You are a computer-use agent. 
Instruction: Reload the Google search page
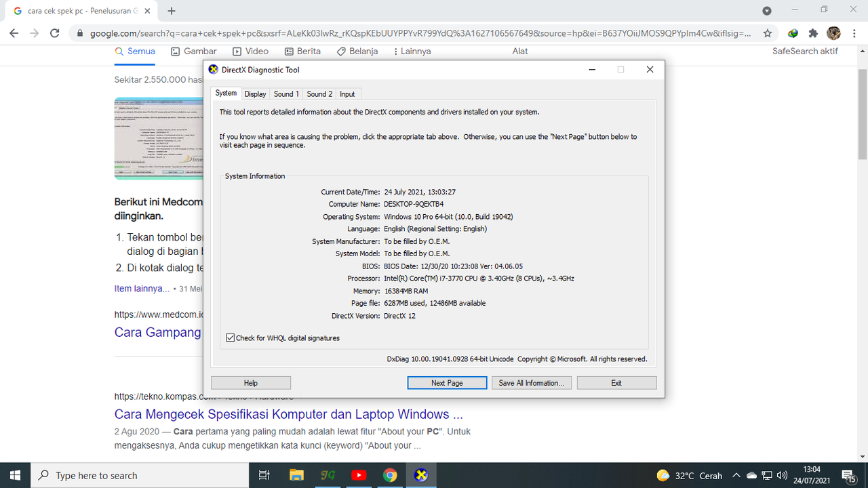(x=55, y=33)
